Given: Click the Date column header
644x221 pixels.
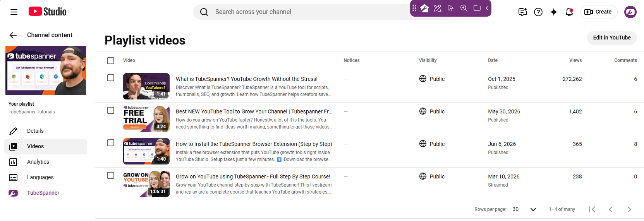Looking at the screenshot, I should click(x=493, y=60).
